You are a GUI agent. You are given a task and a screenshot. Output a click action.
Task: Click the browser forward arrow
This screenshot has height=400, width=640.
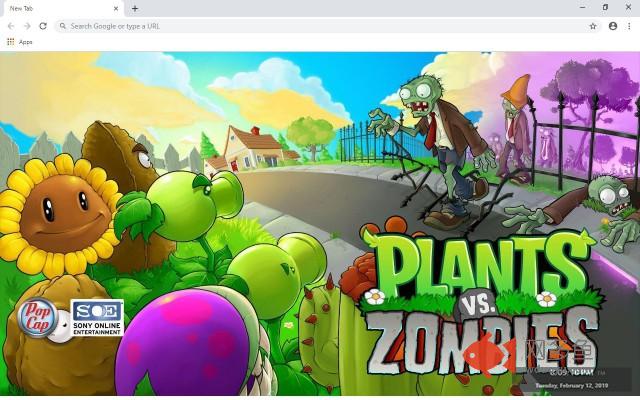pos(27,26)
